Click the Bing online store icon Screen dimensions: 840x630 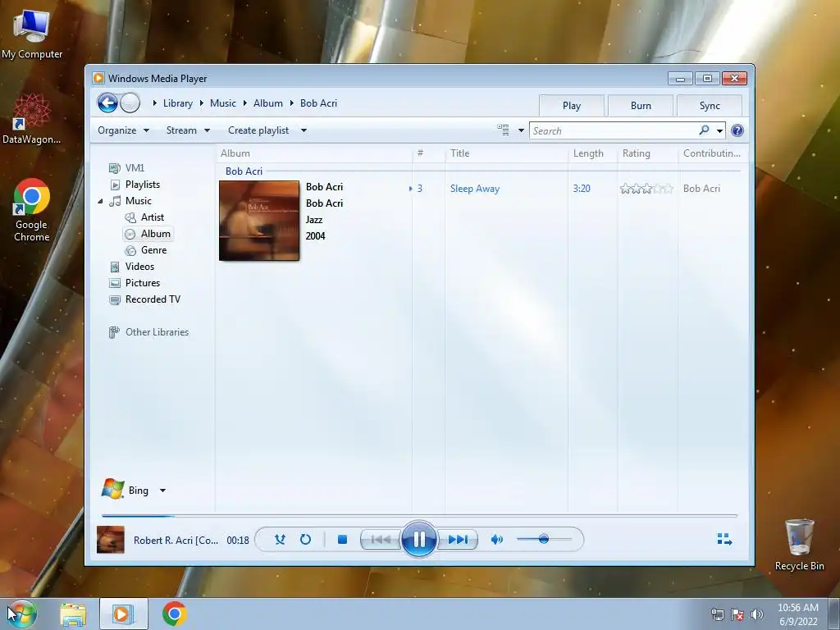coord(113,489)
